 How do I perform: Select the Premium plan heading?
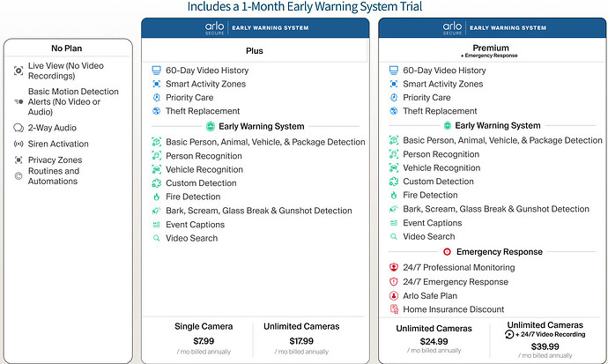pyautogui.click(x=491, y=48)
